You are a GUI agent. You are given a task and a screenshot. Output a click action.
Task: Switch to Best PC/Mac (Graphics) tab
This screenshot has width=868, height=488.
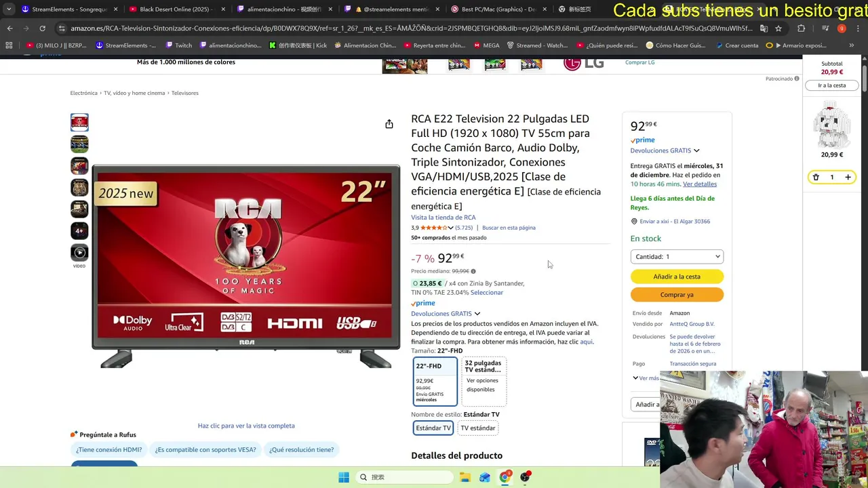pyautogui.click(x=498, y=9)
